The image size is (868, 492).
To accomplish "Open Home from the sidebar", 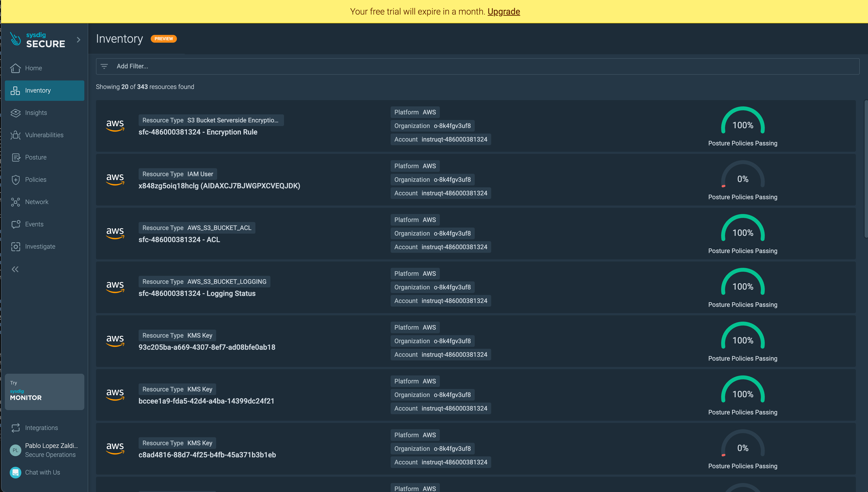I will point(45,68).
